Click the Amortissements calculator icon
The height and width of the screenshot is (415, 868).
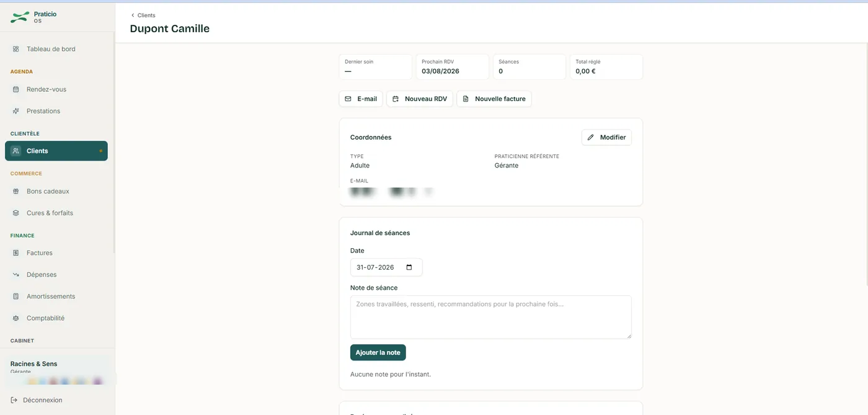(16, 297)
